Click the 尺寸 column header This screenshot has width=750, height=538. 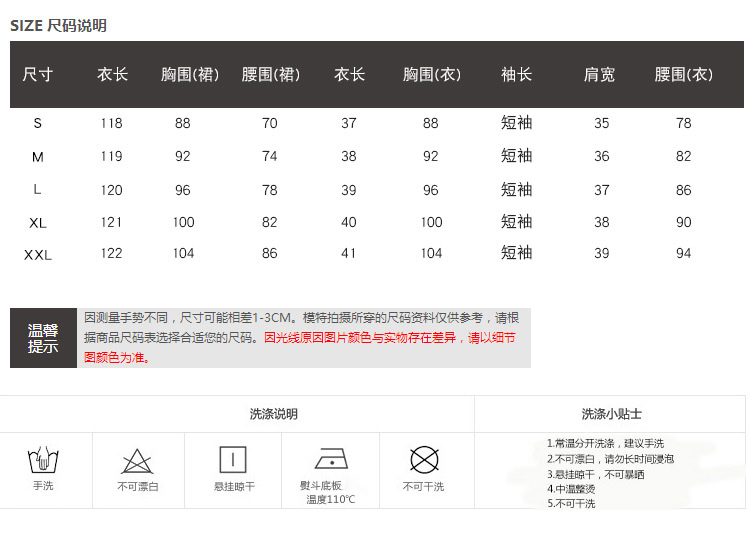pyautogui.click(x=38, y=75)
